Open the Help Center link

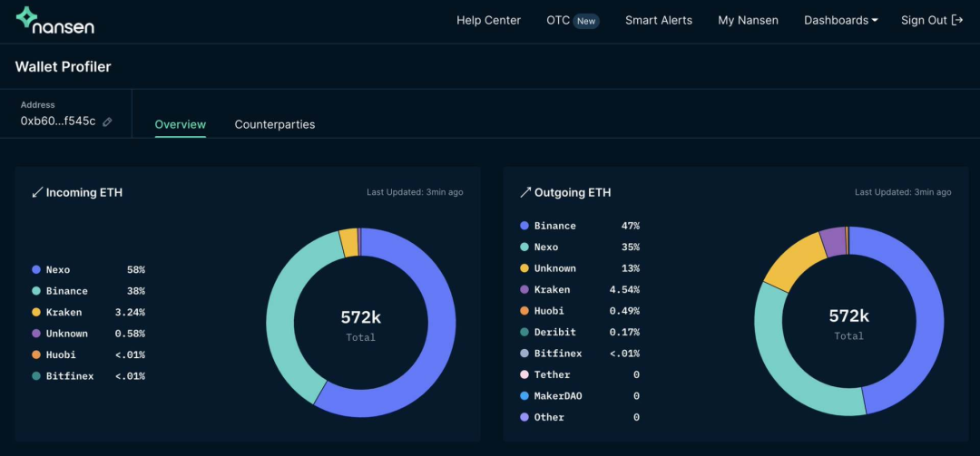pyautogui.click(x=488, y=20)
